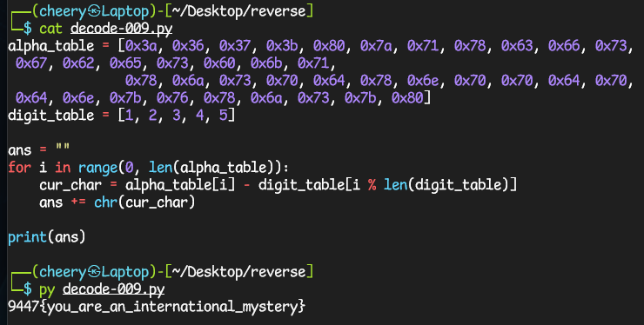The width and height of the screenshot is (644, 325).
Task: Click the 'cat' command at the first prompt
Action: 51,29
